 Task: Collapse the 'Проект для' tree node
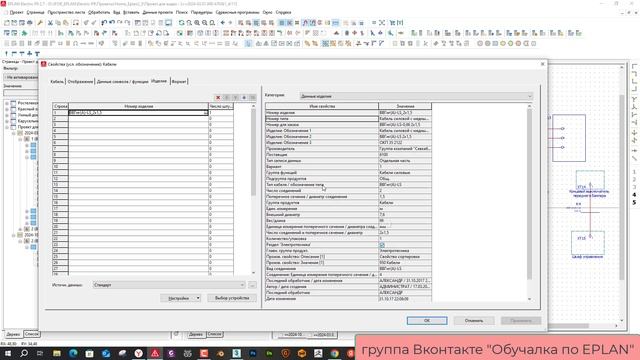point(7,127)
